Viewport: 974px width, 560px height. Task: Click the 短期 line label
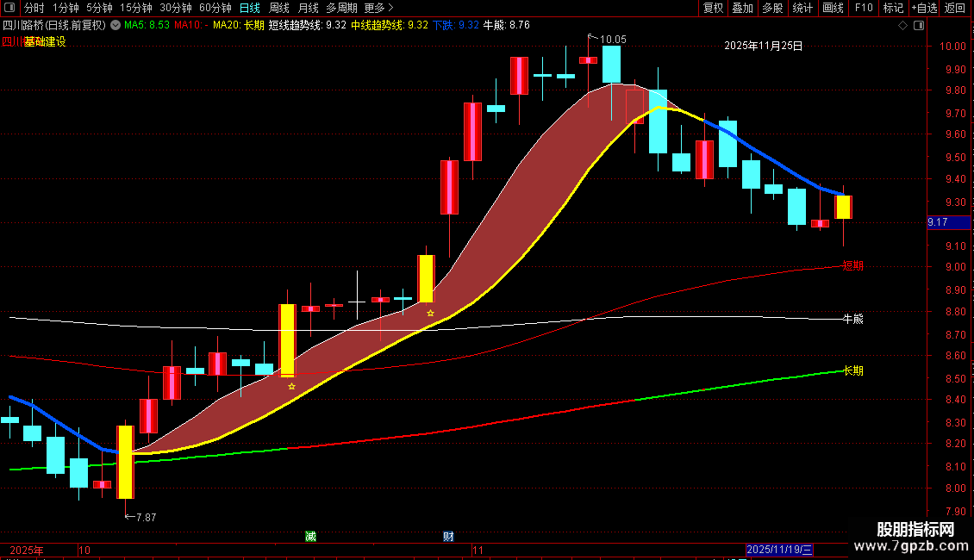click(x=852, y=265)
